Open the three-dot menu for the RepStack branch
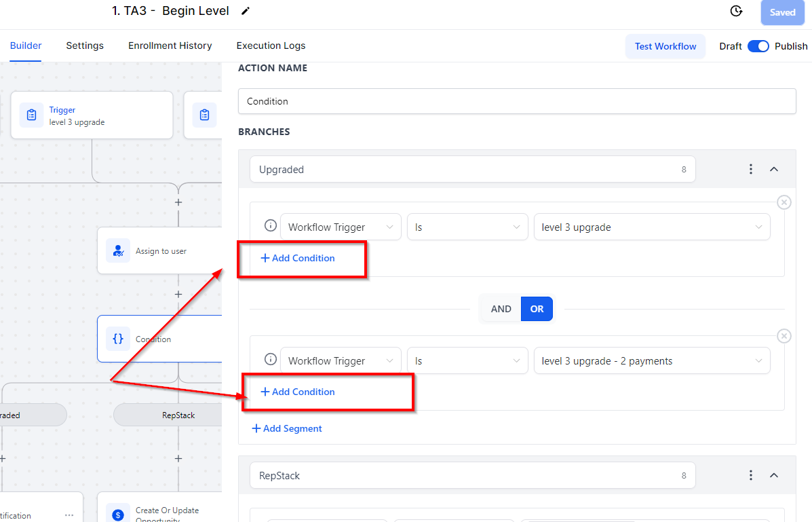 pos(751,475)
